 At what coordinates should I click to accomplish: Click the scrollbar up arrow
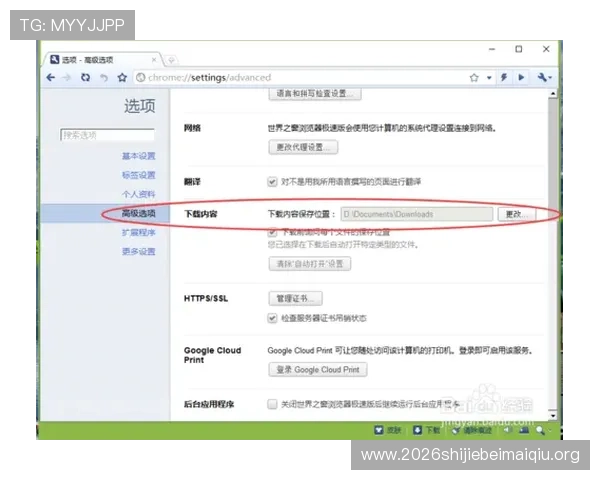point(553,93)
